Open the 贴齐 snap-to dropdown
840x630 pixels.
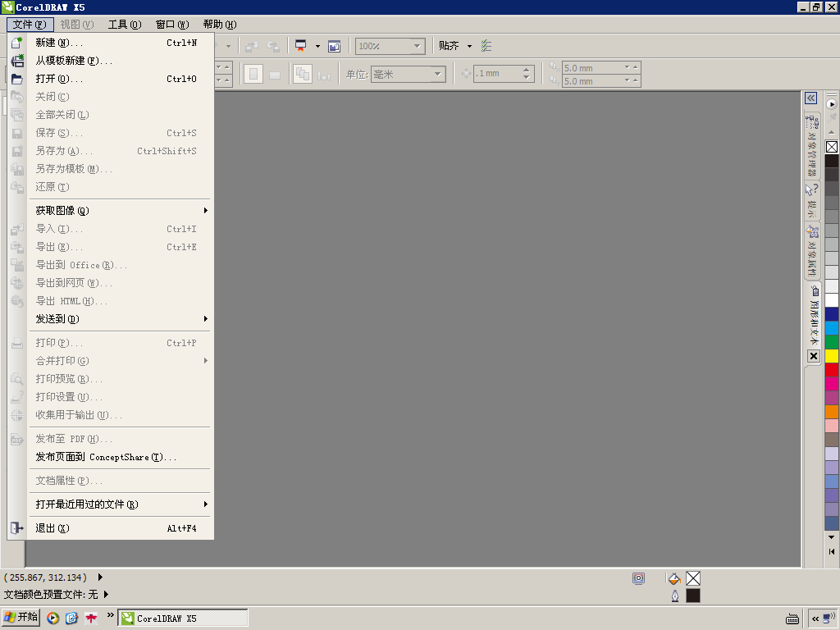coord(470,46)
